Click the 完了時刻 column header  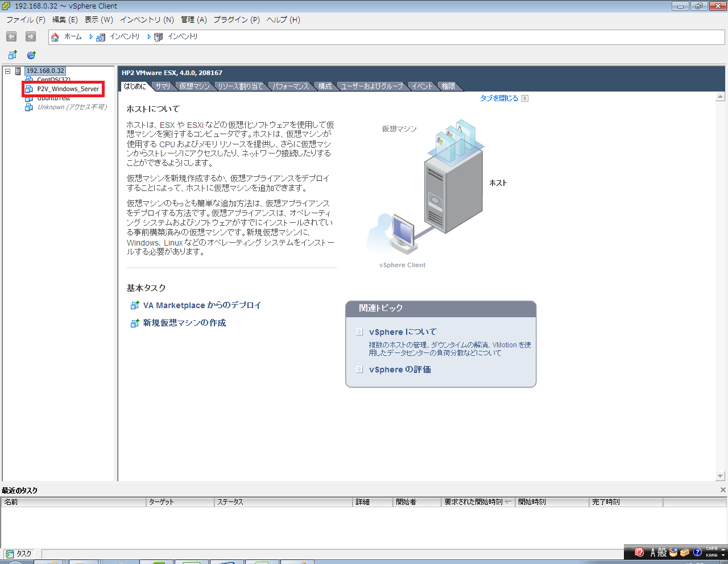626,502
